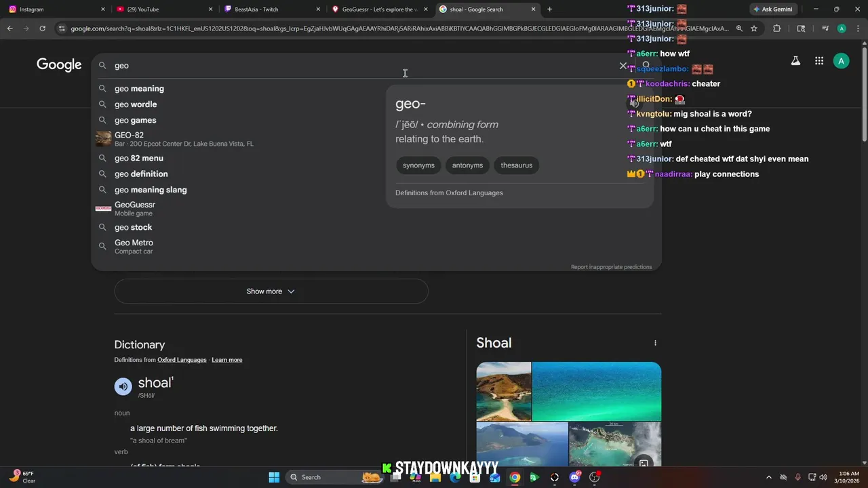Open the Oxford Languages link
Image resolution: width=868 pixels, height=488 pixels.
coord(182,360)
